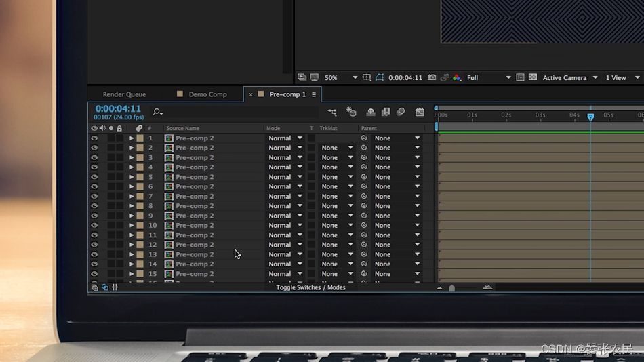The image size is (644, 362).
Task: Click the viewer timecode 0:00:04:11
Action: (x=405, y=78)
